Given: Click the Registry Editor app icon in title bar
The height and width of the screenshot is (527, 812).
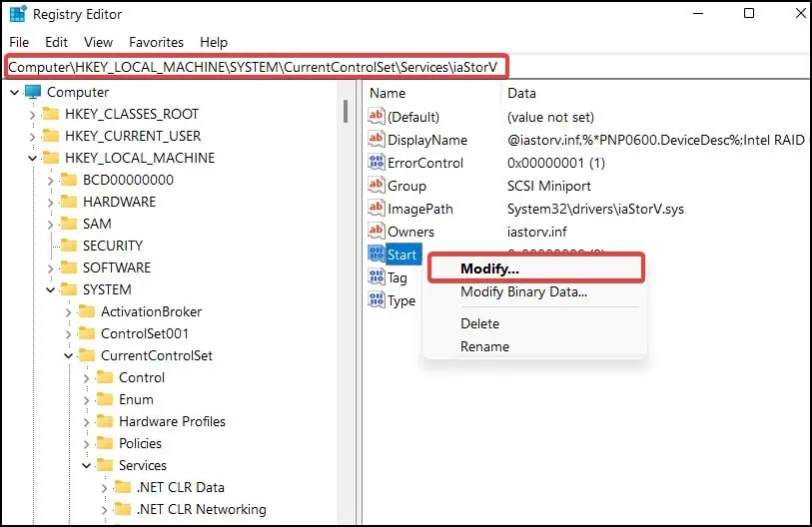Looking at the screenshot, I should (18, 14).
